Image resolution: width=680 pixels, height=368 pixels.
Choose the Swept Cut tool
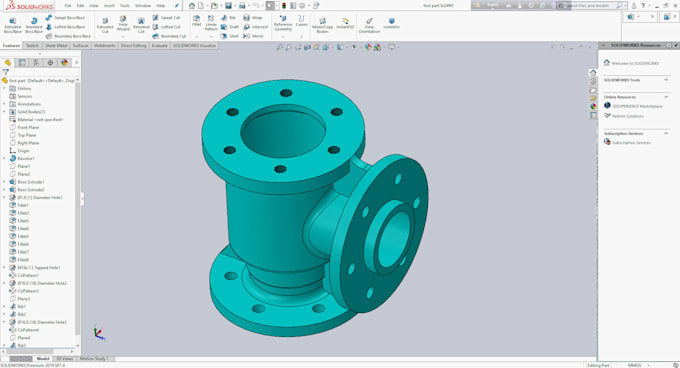pos(166,18)
